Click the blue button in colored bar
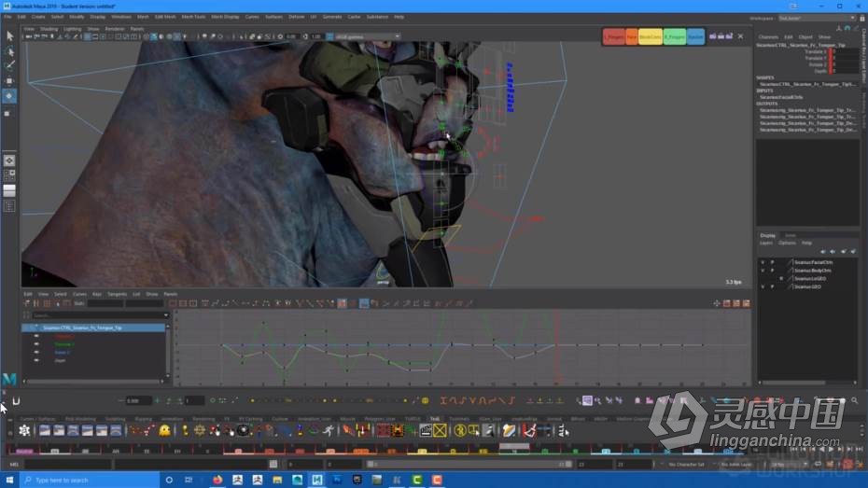Image resolution: width=868 pixels, height=488 pixels. tap(696, 36)
